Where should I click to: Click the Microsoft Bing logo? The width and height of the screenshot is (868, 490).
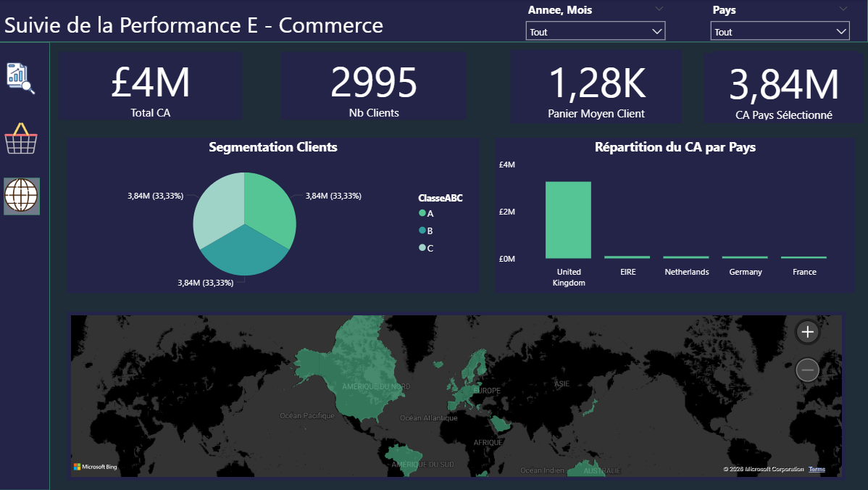(x=96, y=467)
